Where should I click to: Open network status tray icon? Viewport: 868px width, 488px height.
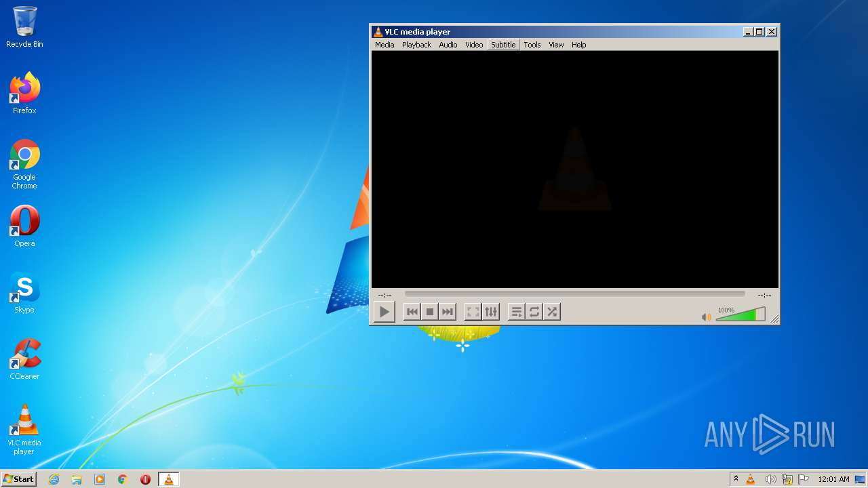click(787, 479)
